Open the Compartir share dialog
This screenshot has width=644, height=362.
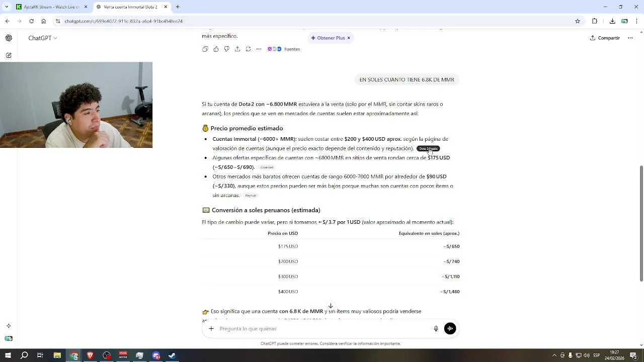pos(605,38)
